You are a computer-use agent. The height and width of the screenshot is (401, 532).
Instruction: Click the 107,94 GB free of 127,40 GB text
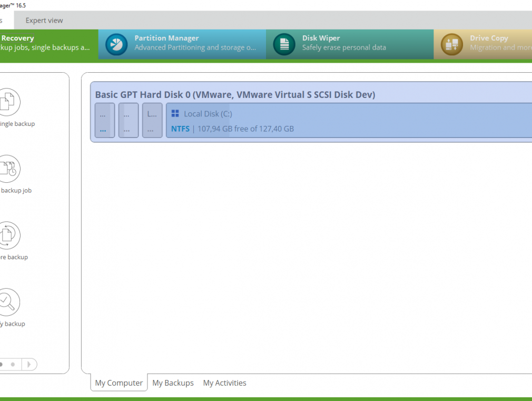pos(245,129)
